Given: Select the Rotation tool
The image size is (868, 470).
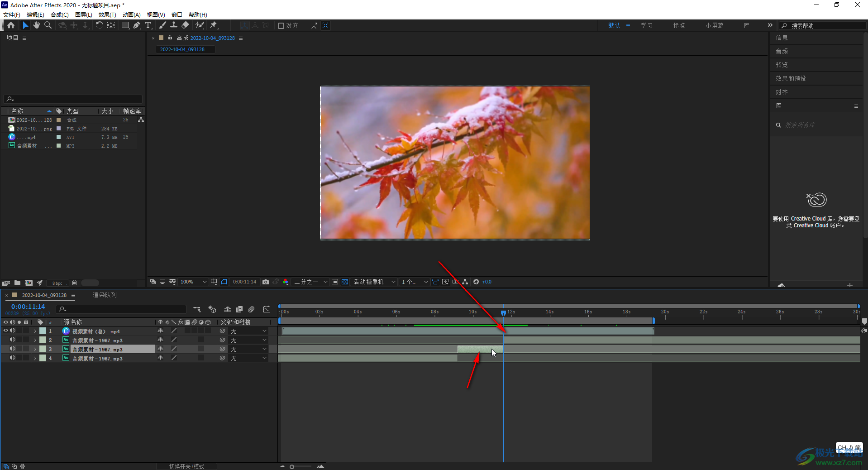Looking at the screenshot, I should (99, 25).
